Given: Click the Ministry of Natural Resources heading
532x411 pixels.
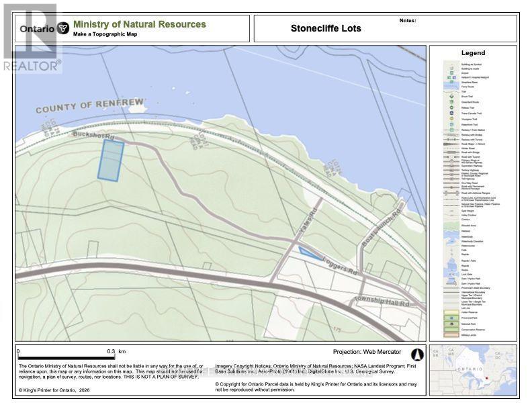Looking at the screenshot, I should 140,24.
